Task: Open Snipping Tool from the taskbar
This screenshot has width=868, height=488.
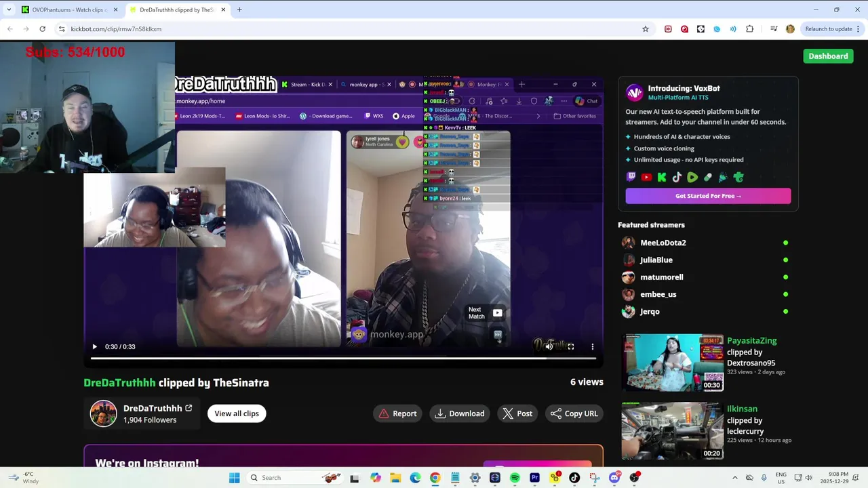Action: click(594, 478)
